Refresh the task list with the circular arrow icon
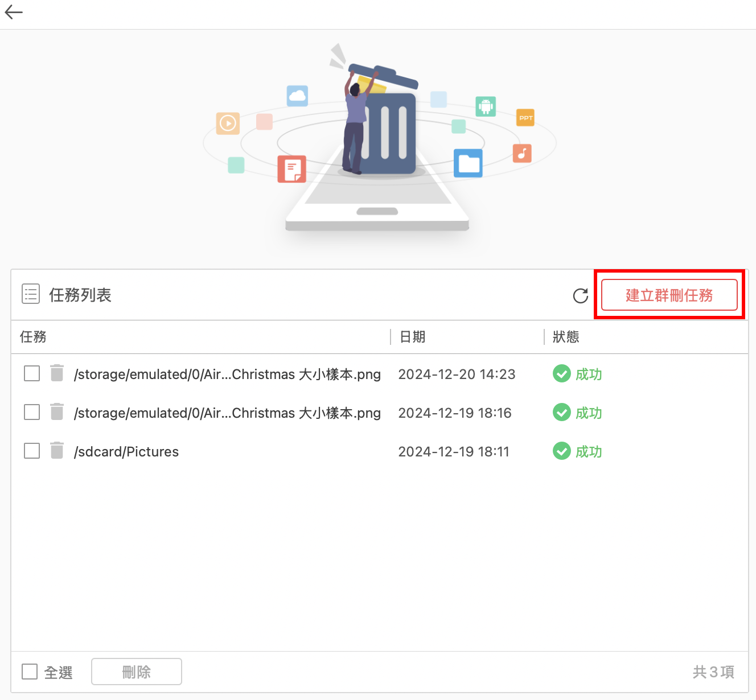This screenshot has height=700, width=756. [581, 296]
